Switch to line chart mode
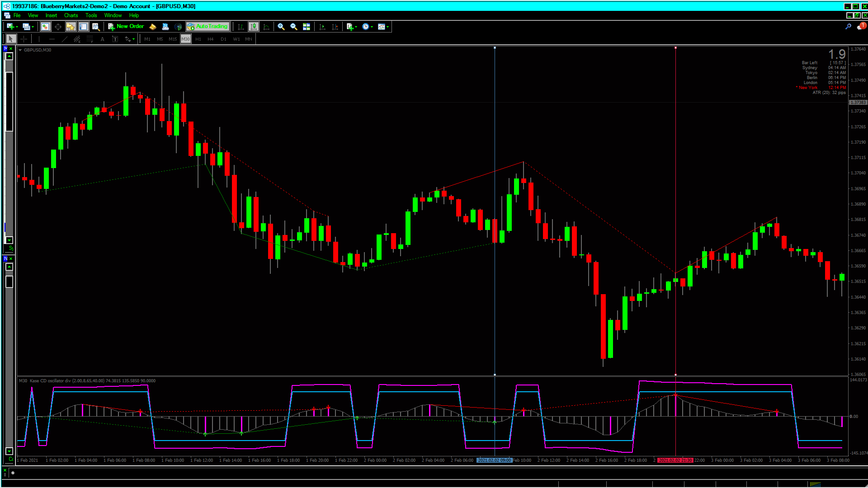Screen dimensions: 868x488 pos(266,27)
